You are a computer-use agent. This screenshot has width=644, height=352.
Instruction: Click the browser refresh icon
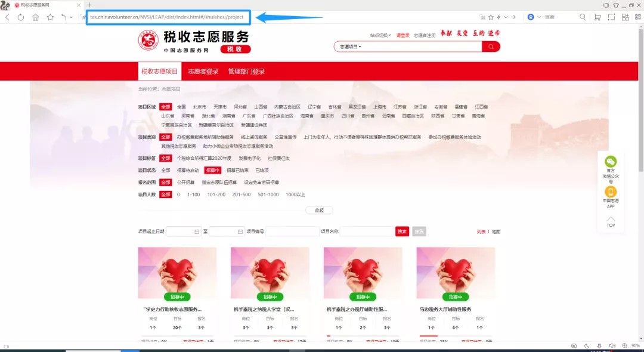21,17
